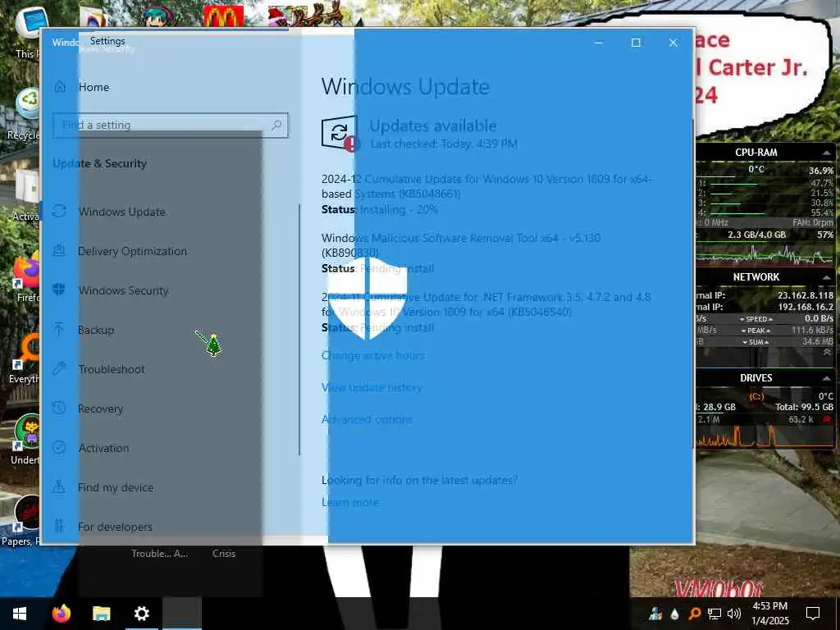Select the Papers desktop shortcut

click(x=22, y=519)
